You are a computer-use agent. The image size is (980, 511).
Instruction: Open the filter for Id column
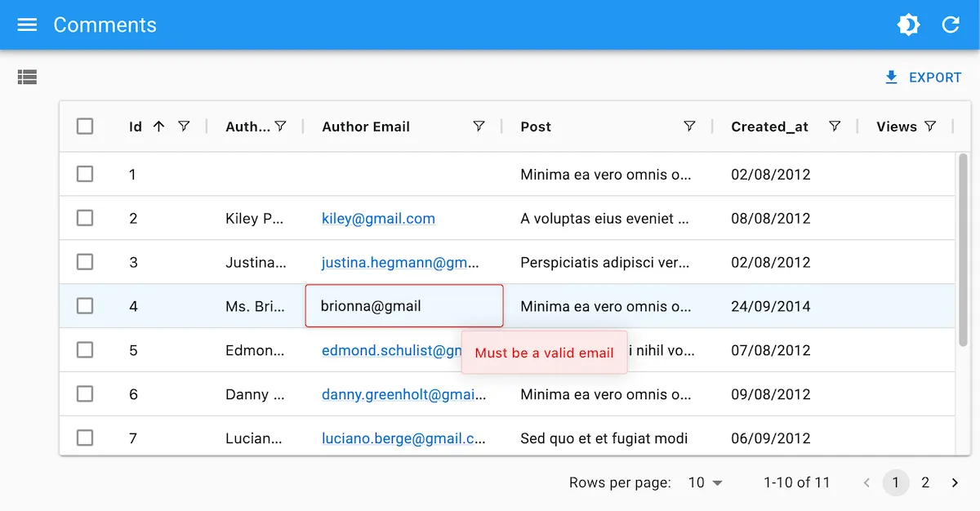(184, 127)
